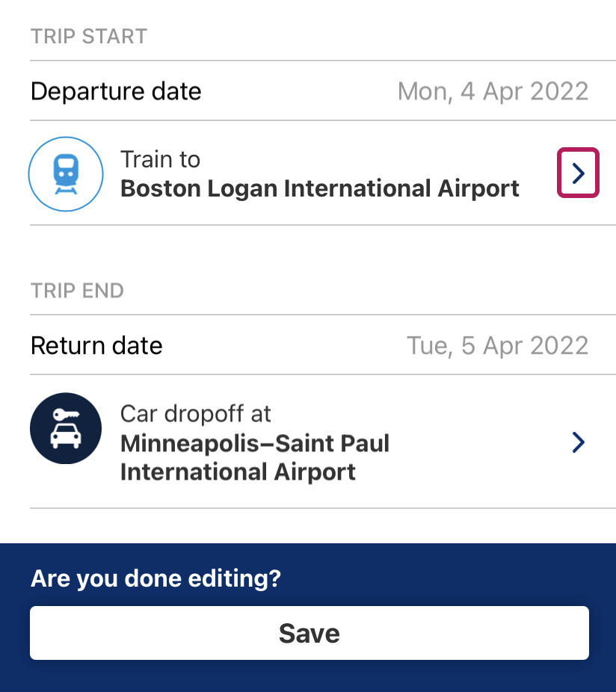Screen dimensions: 616x692
Task: Tap the 'Train to' text
Action: 160,159
